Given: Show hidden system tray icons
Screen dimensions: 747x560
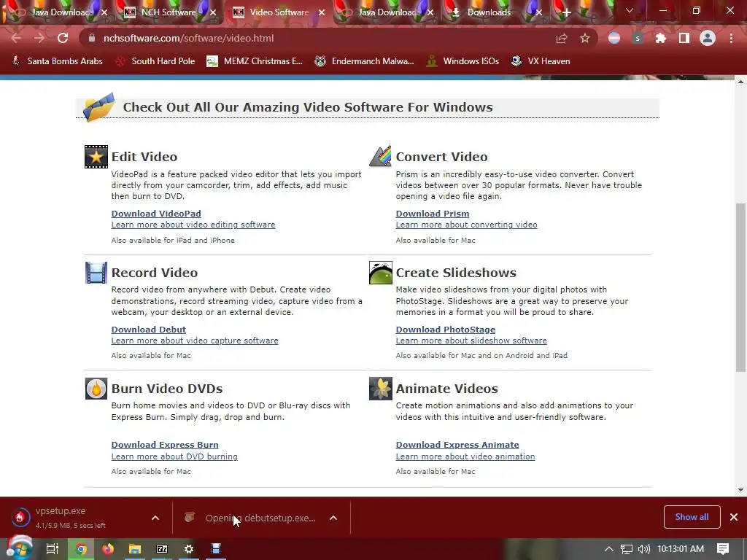Looking at the screenshot, I should 609,549.
